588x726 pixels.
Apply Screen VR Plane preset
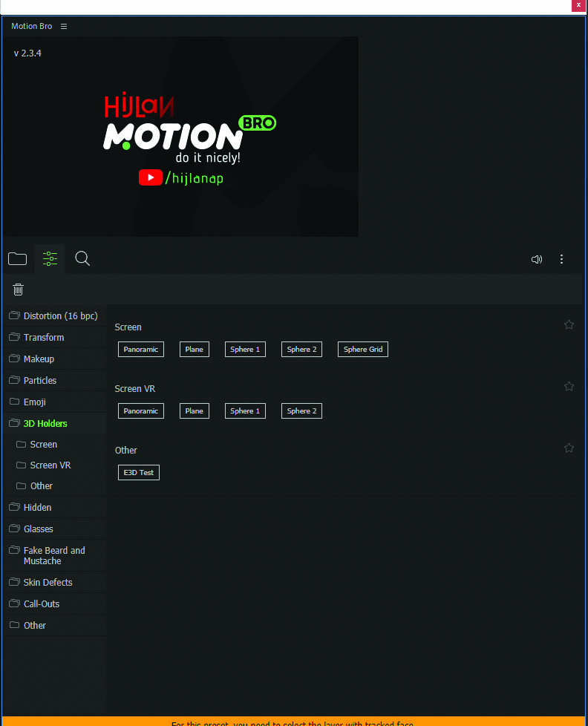click(x=194, y=411)
